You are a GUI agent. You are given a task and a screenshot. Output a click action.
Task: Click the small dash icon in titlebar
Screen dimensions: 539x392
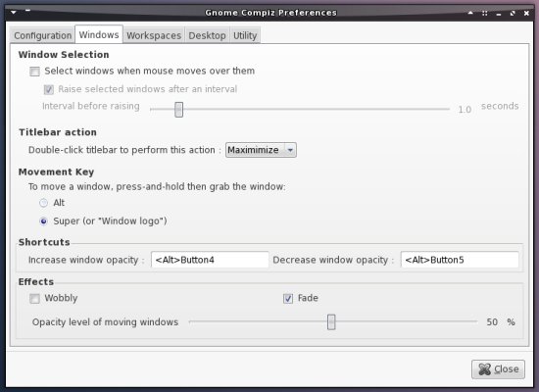click(x=27, y=11)
